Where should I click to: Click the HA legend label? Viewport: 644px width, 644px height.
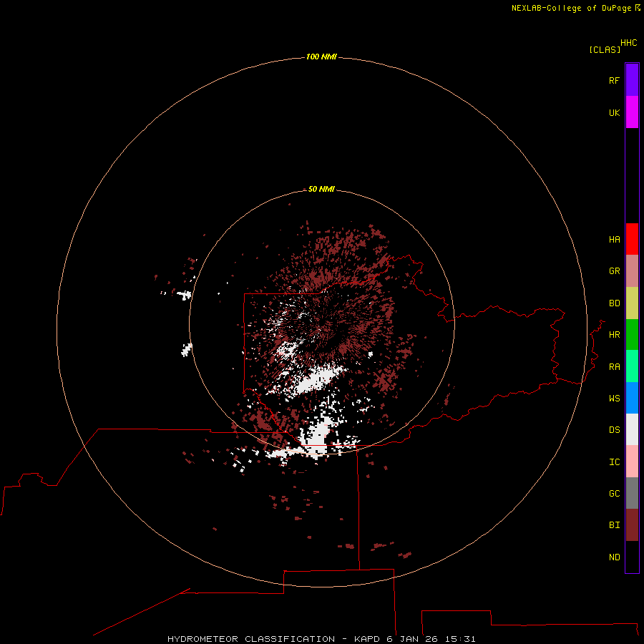click(614, 239)
